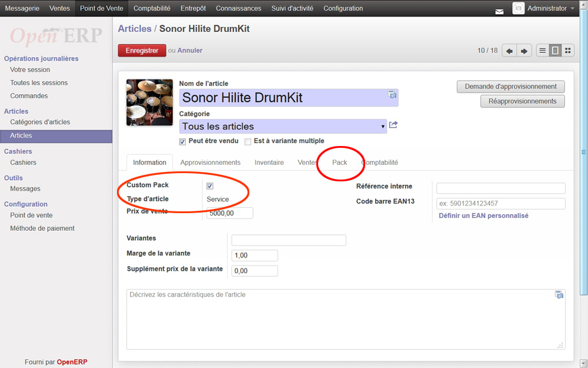The image size is (588, 368).
Task: Click into the article description textarea
Action: click(x=346, y=320)
